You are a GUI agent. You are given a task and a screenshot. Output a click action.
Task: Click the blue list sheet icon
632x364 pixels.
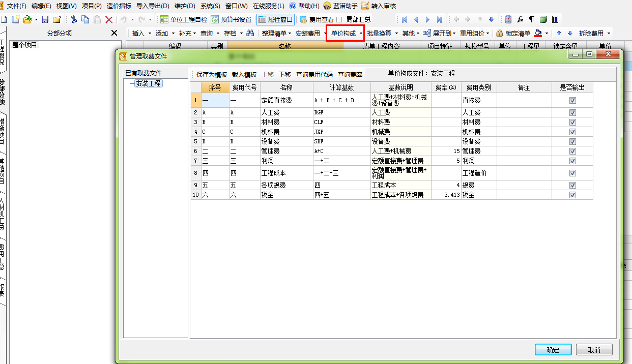[555, 19]
